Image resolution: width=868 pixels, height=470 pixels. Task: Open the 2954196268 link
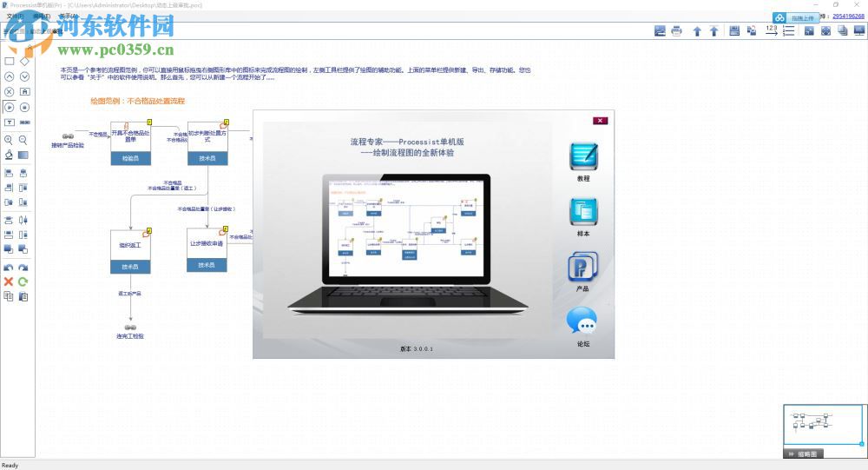click(848, 17)
